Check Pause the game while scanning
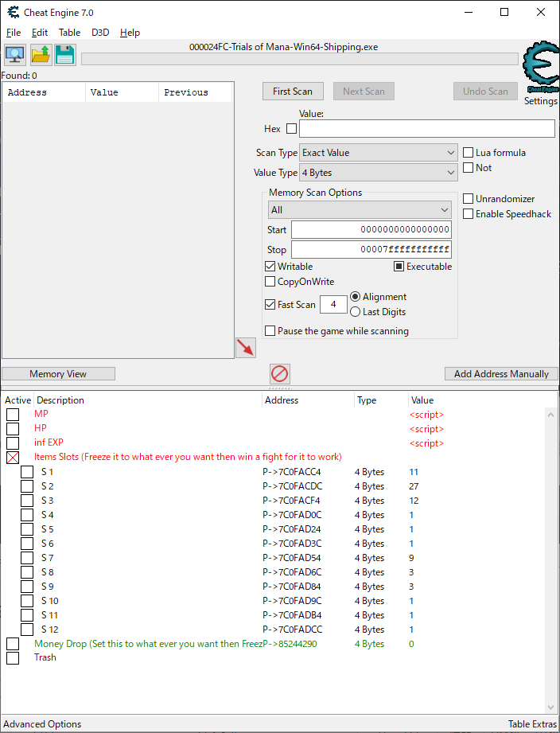 [x=270, y=331]
